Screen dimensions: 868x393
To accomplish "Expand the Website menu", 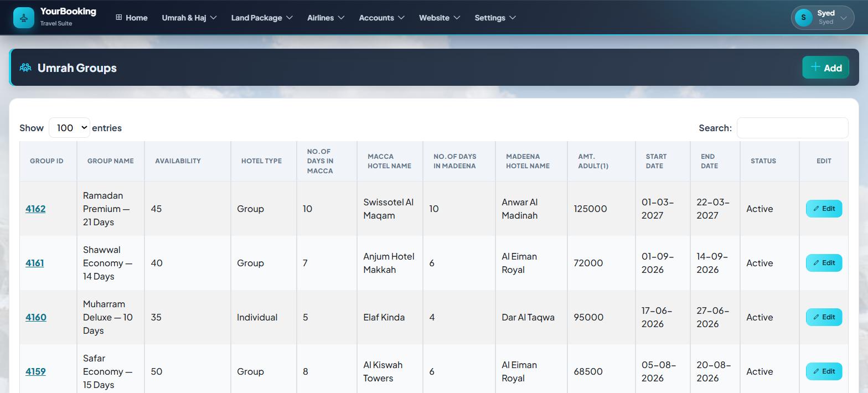I will [x=440, y=18].
